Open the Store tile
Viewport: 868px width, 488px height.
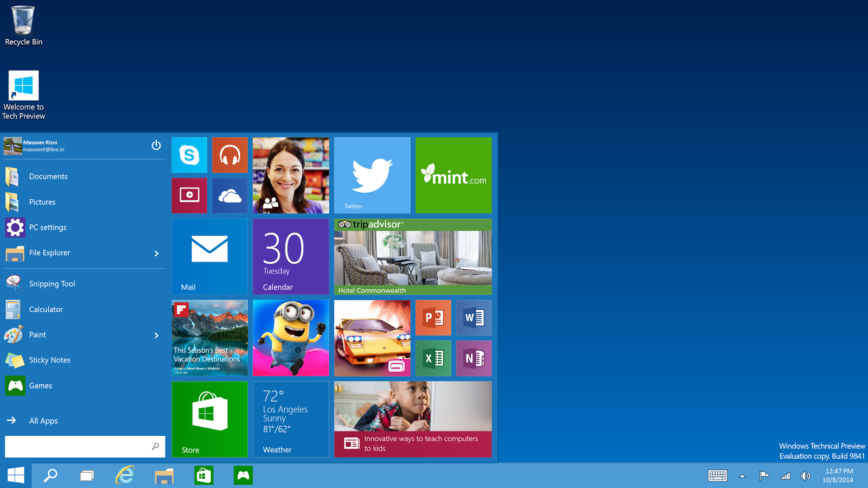click(x=209, y=419)
